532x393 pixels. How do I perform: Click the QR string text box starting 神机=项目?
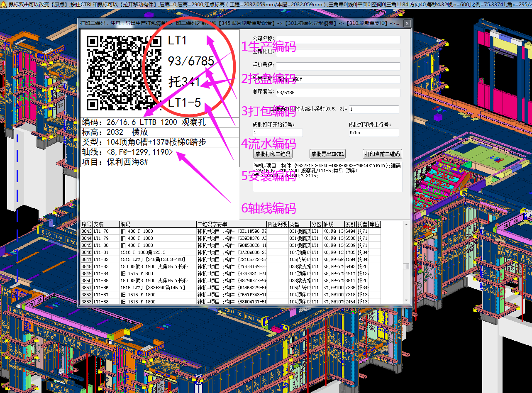pyautogui.click(x=327, y=177)
